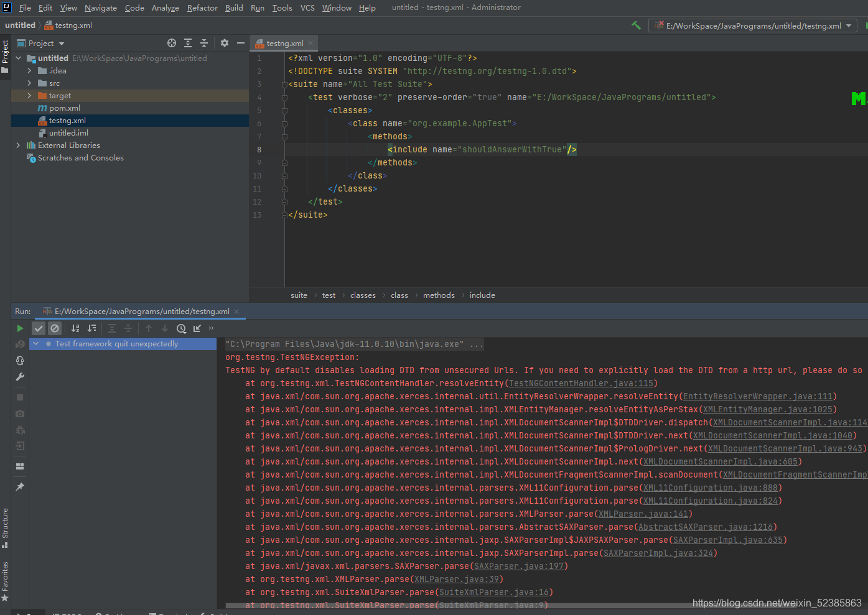Click 'methods' breadcrumb in editor footer

[x=439, y=295]
